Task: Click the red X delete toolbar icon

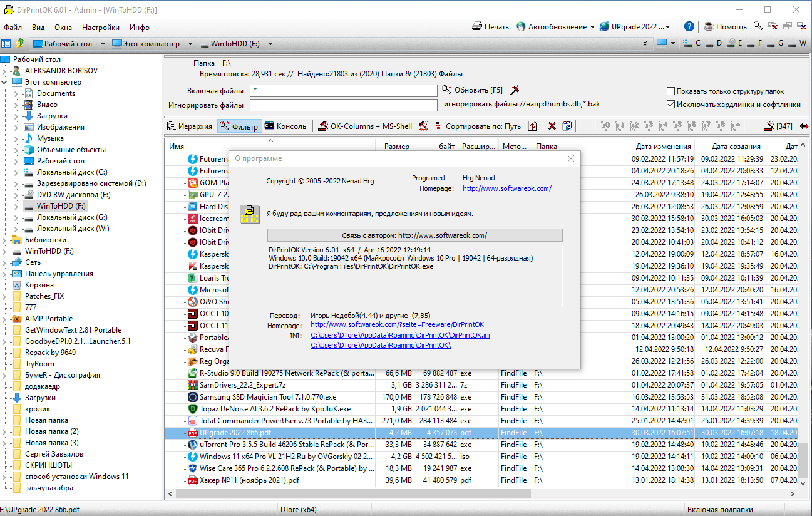Action: (552, 126)
